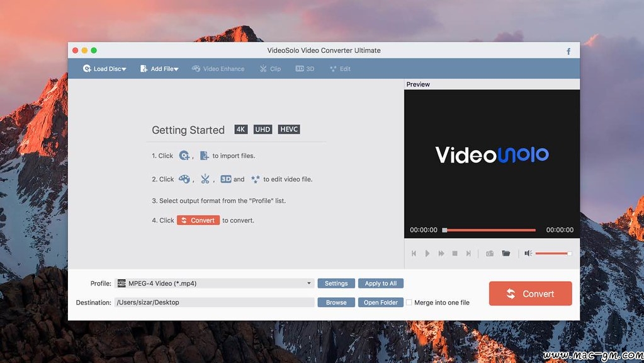This screenshot has height=363, width=644.
Task: Click the add file icon in Getting Started step 1
Action: pyautogui.click(x=204, y=156)
